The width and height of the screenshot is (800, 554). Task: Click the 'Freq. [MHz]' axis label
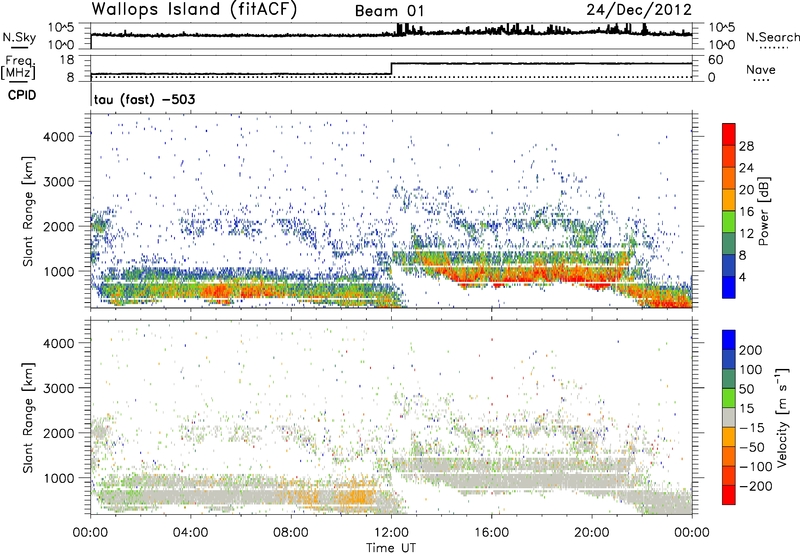[x=19, y=68]
